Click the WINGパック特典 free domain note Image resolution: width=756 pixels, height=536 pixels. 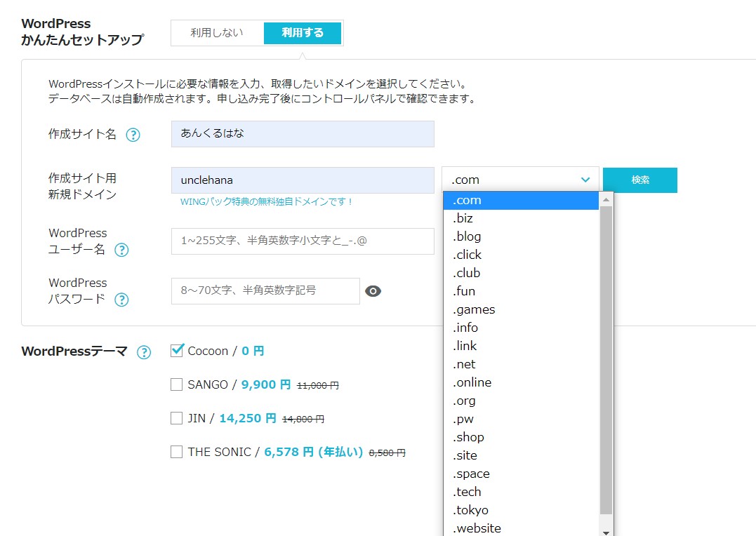[x=266, y=202]
